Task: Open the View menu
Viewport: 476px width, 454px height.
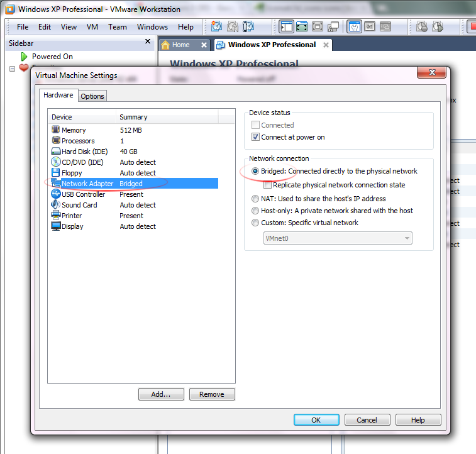Action: (x=69, y=27)
